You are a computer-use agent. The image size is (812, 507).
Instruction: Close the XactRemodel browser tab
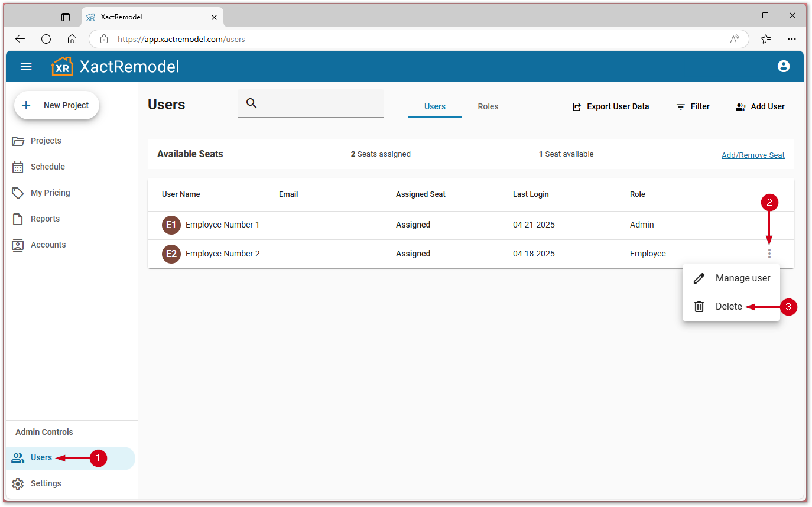pyautogui.click(x=215, y=17)
